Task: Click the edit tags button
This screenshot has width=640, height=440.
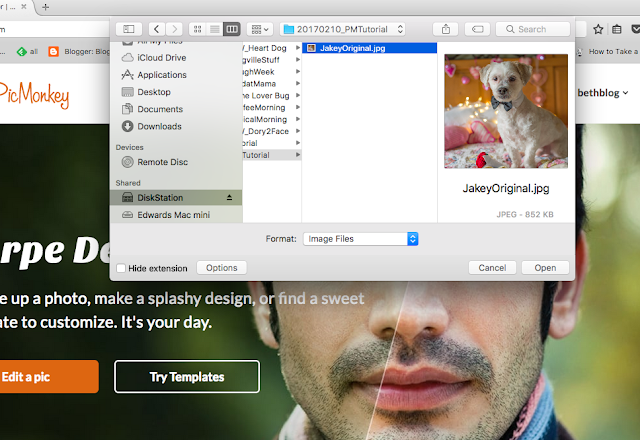Action: [477, 29]
